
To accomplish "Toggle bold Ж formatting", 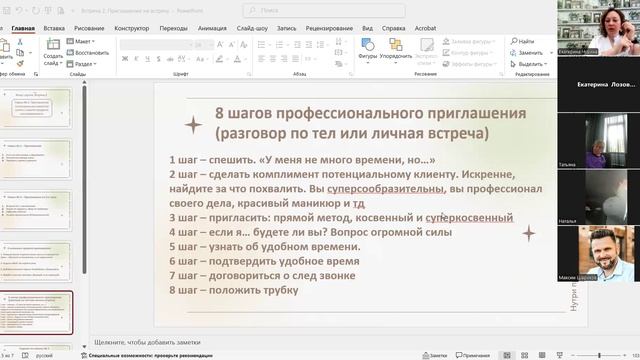I will click(125, 59).
